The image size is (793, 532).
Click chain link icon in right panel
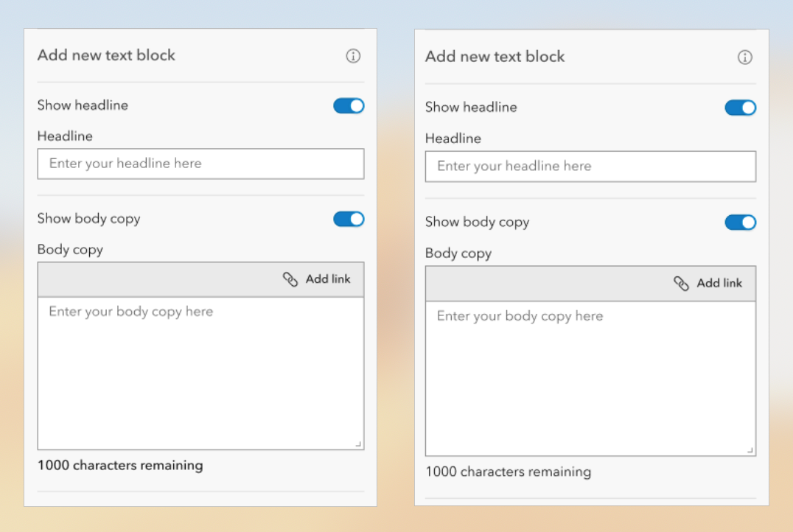pos(681,283)
